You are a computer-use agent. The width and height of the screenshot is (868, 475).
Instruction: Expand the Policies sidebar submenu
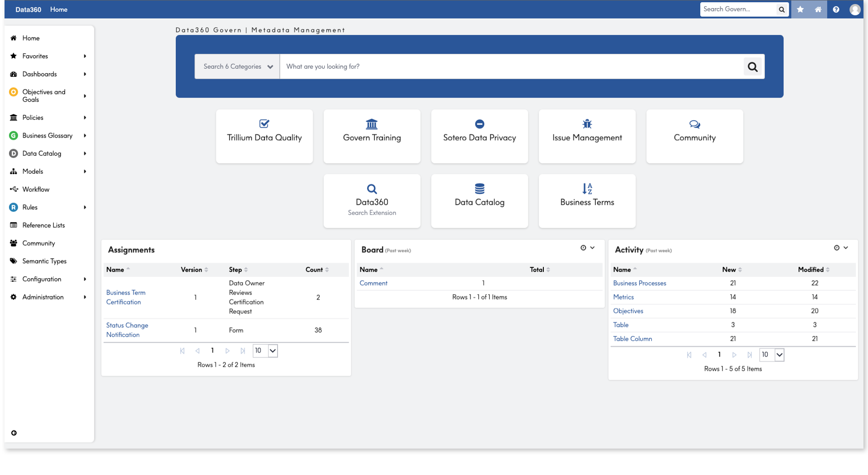(x=85, y=118)
